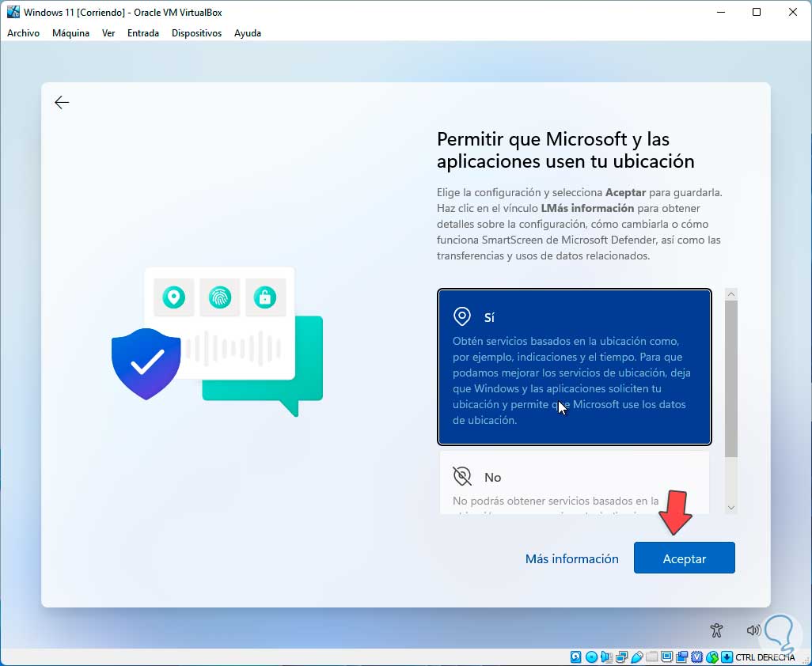Click the recording status icon
This screenshot has height=666, width=812.
(681, 657)
